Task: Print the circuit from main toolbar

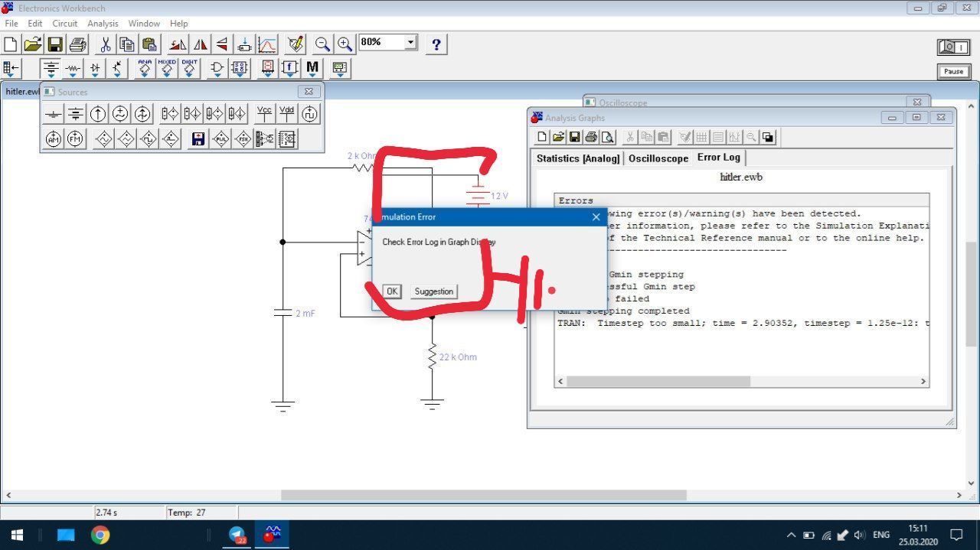Action: pyautogui.click(x=77, y=44)
